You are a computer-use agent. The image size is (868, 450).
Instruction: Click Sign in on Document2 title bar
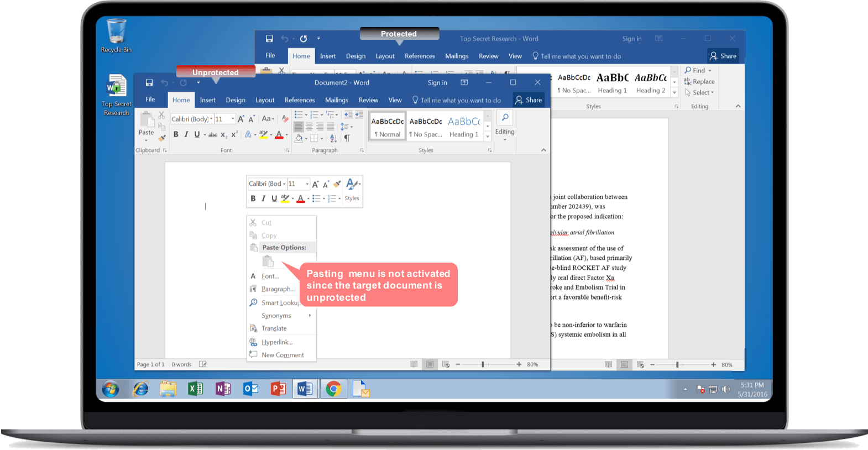437,83
